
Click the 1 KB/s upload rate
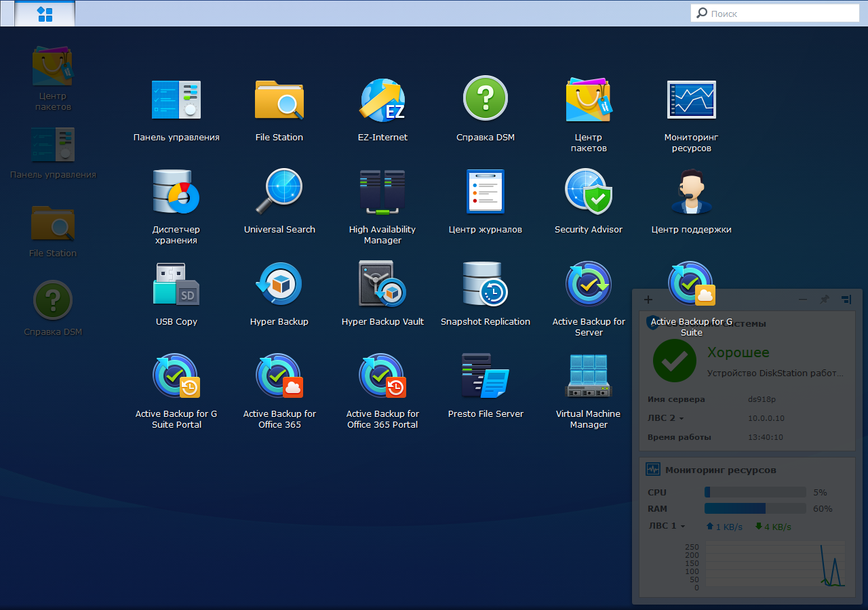pyautogui.click(x=724, y=527)
